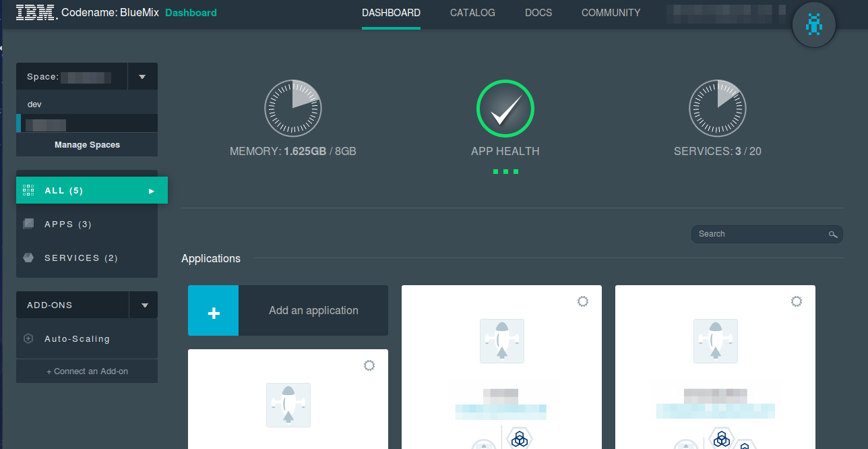The image size is (868, 449).
Task: Click the rocket icon on middle app card
Action: [501, 340]
